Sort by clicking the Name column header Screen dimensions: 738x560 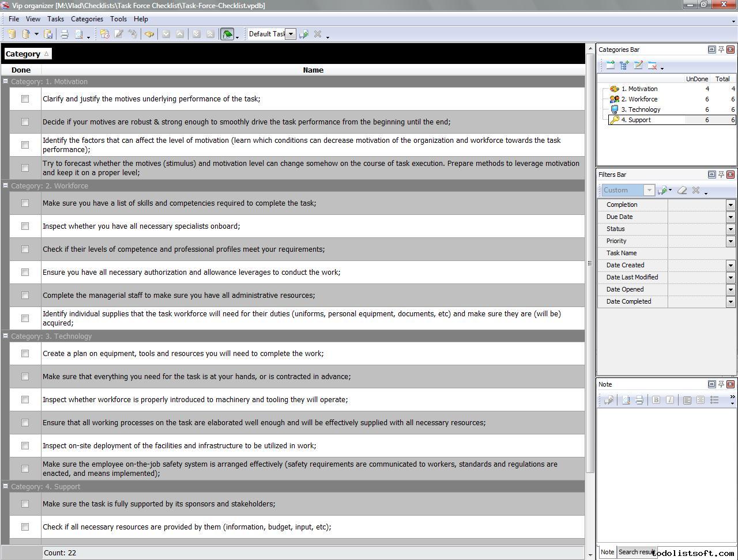point(313,70)
